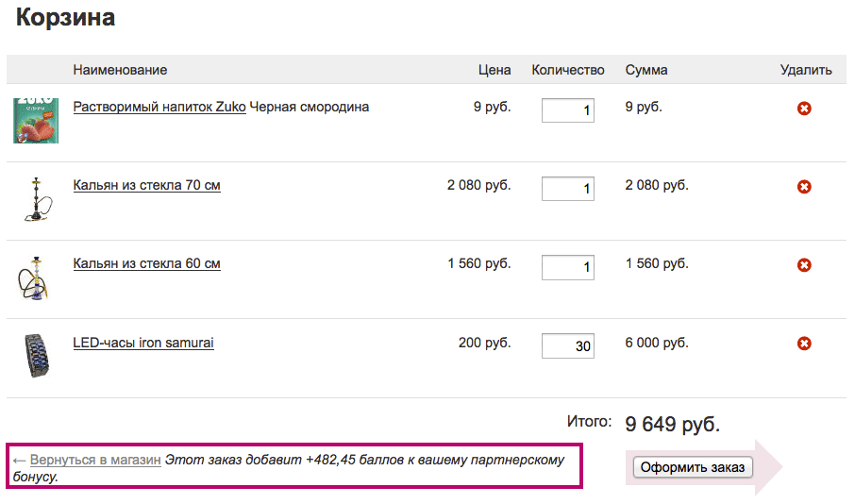The height and width of the screenshot is (504, 855).
Task: Focus quantity field for Кальян 70 см
Action: [x=567, y=189]
